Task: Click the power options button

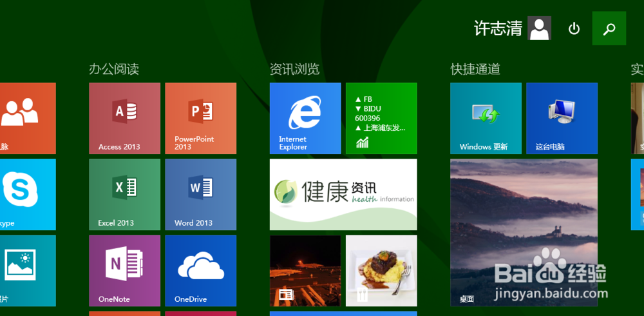Action: point(574,28)
